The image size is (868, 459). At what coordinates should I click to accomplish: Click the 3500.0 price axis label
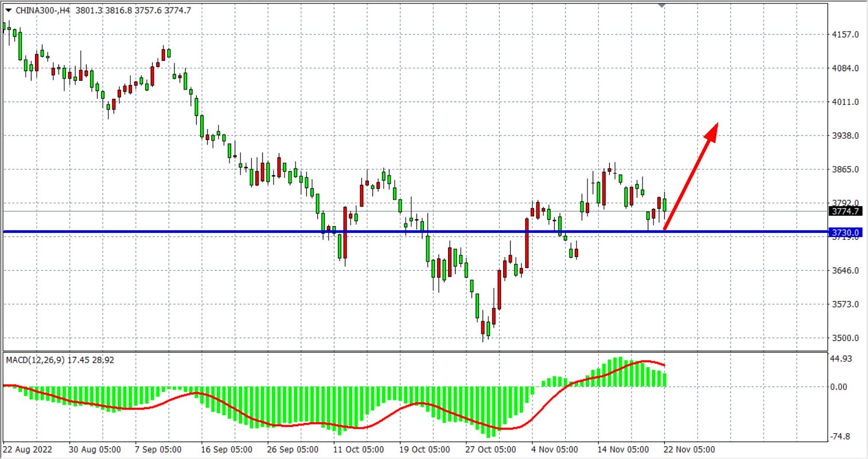(845, 338)
